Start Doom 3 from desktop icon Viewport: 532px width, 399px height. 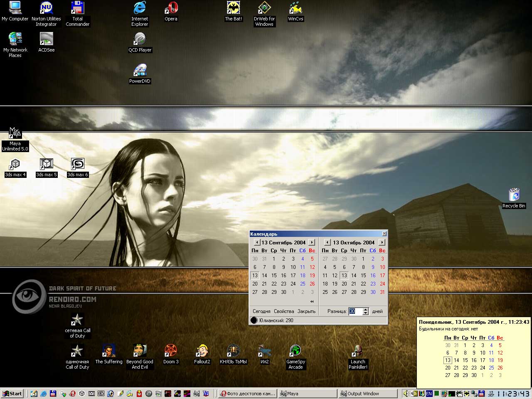(171, 351)
